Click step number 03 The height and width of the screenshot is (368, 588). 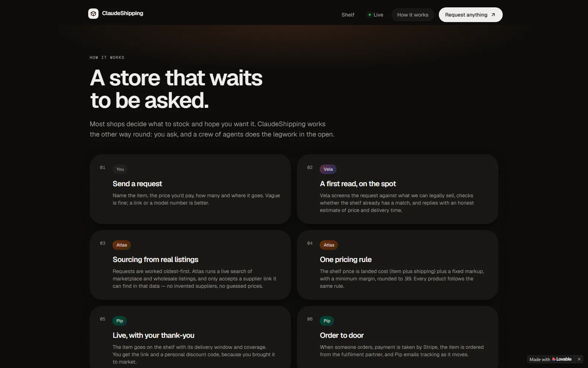[103, 243]
